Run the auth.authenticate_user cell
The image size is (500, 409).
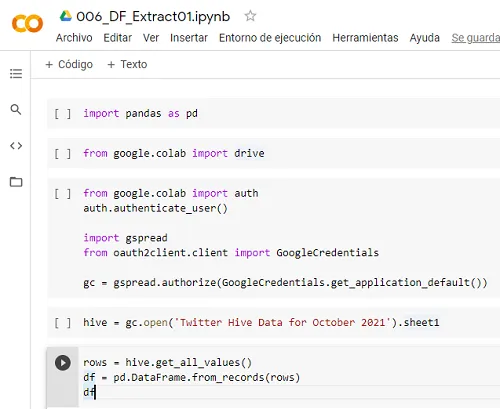tap(63, 194)
